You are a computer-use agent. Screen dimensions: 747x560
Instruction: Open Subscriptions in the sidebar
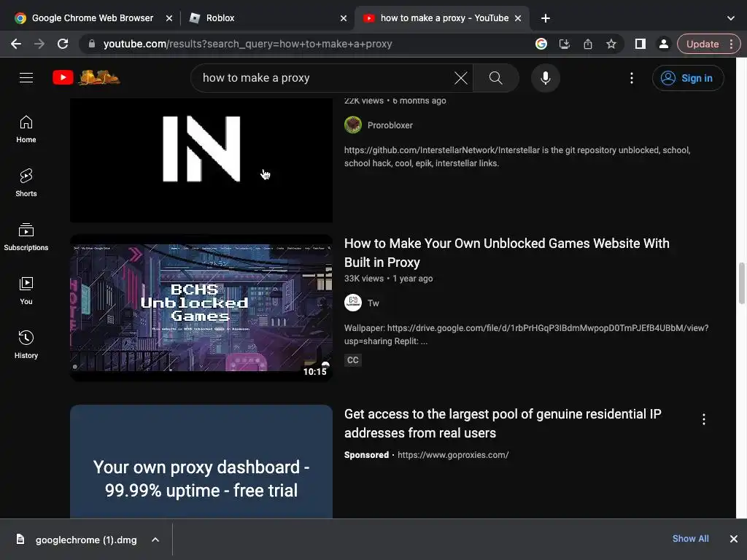tap(26, 237)
